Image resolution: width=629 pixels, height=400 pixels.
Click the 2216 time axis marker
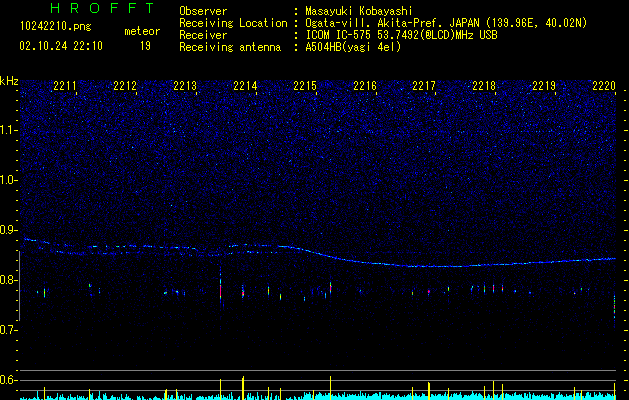click(365, 86)
